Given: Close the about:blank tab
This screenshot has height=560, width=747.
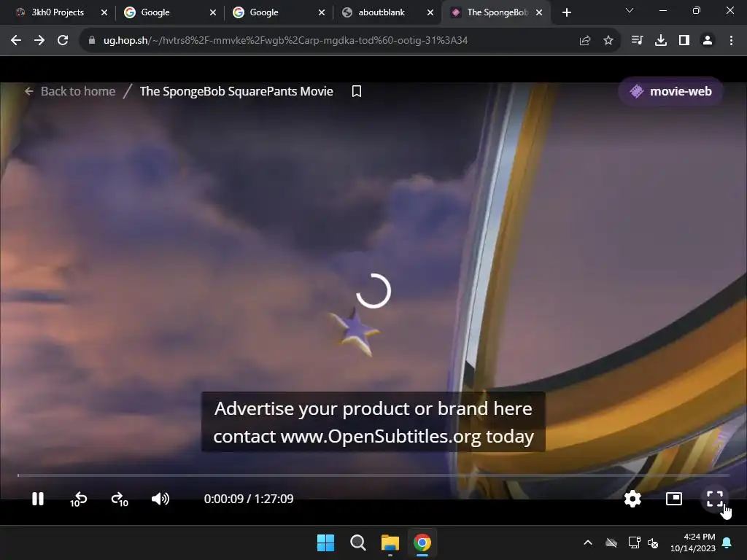Looking at the screenshot, I should pos(430,12).
